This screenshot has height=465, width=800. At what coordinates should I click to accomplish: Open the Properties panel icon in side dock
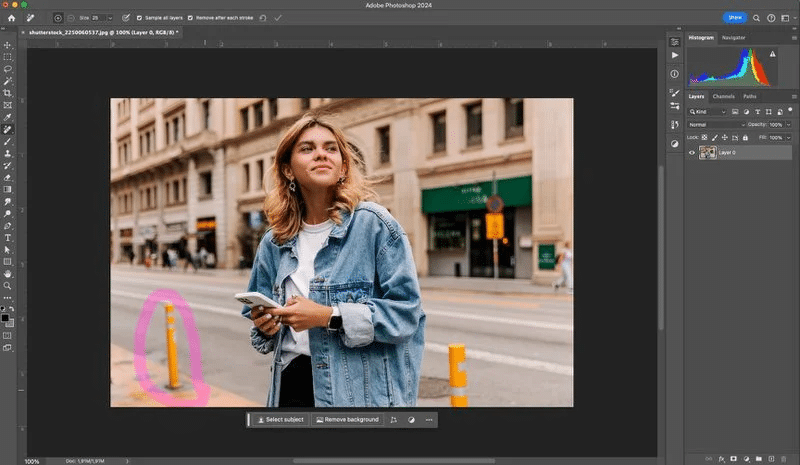click(675, 42)
